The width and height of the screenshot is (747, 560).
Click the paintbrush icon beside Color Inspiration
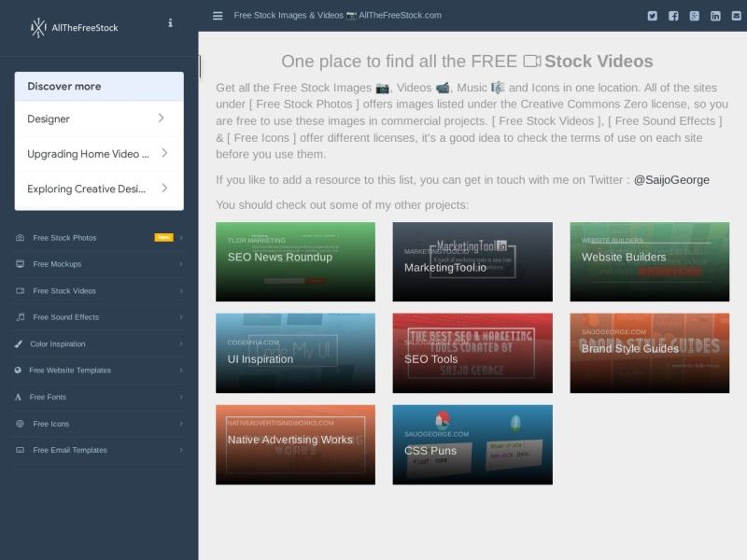[18, 343]
